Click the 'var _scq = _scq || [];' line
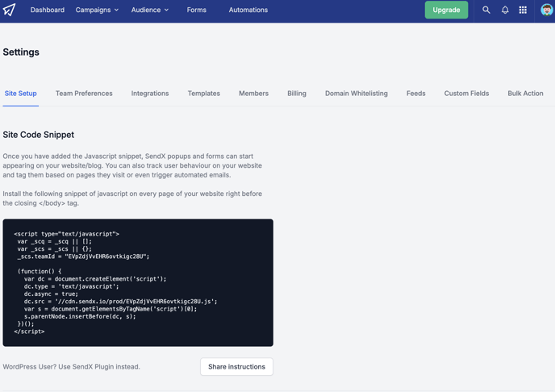The height and width of the screenshot is (392, 555). (x=55, y=241)
